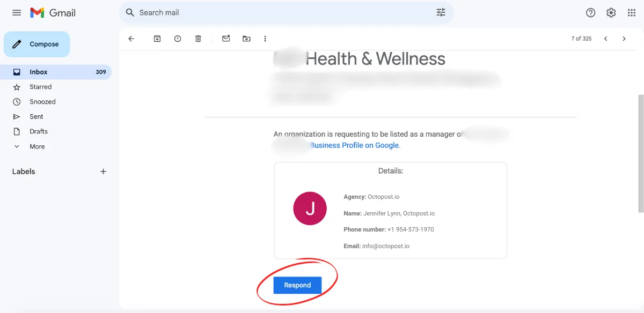644x313 pixels.
Task: Create a new label plus icon
Action: click(x=104, y=172)
